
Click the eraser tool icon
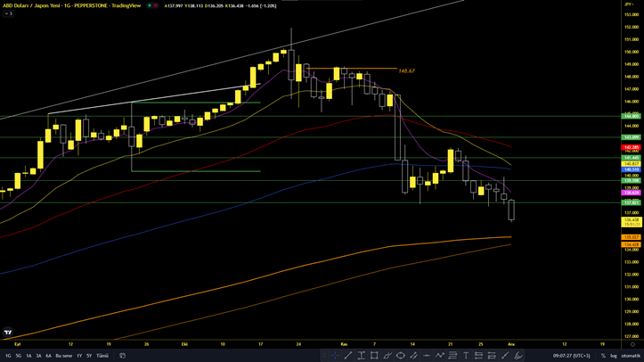coord(518,356)
